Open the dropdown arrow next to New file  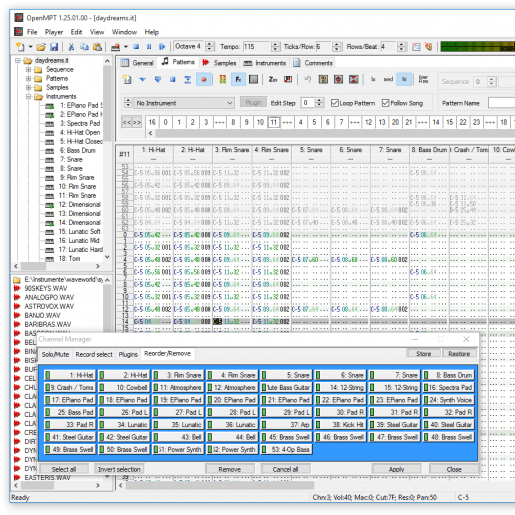coord(30,47)
